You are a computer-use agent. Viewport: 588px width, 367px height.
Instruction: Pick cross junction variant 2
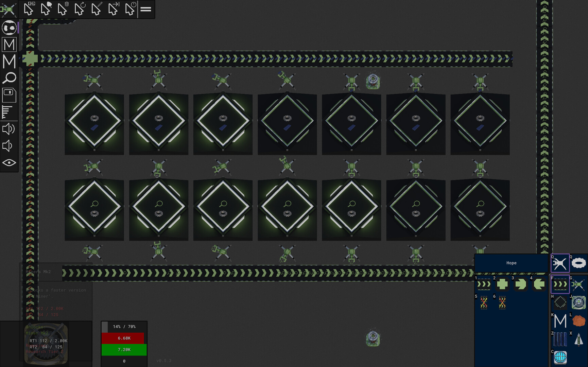[x=502, y=284]
